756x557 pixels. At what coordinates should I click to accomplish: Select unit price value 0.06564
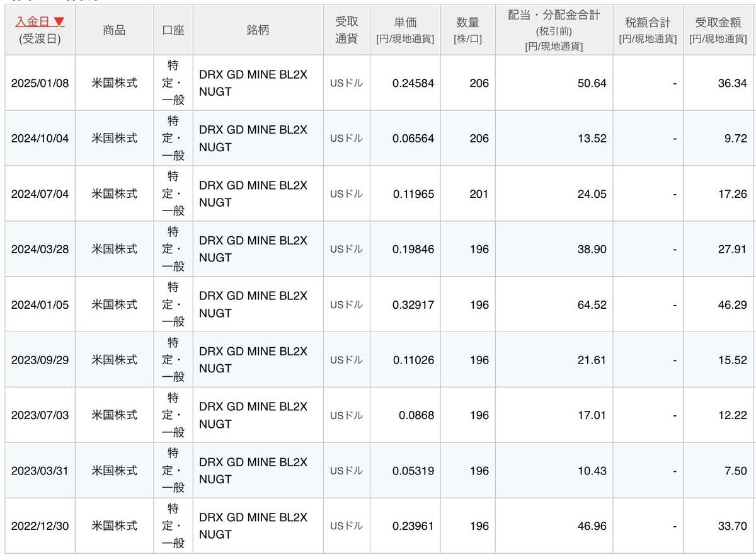[413, 139]
